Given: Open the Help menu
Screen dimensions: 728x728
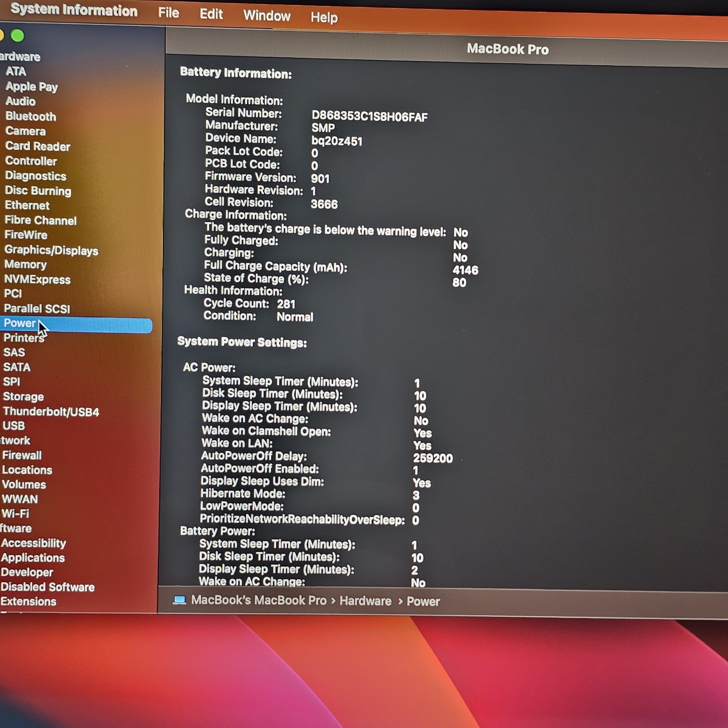Looking at the screenshot, I should point(324,17).
